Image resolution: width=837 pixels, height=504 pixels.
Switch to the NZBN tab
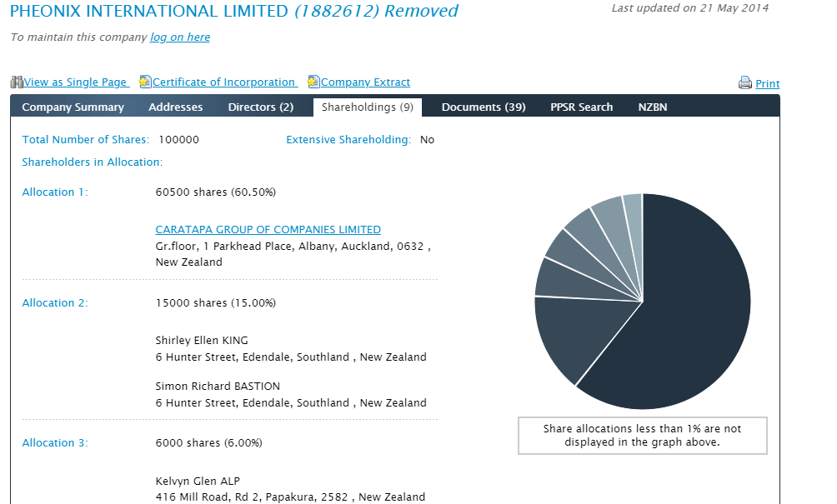(653, 107)
